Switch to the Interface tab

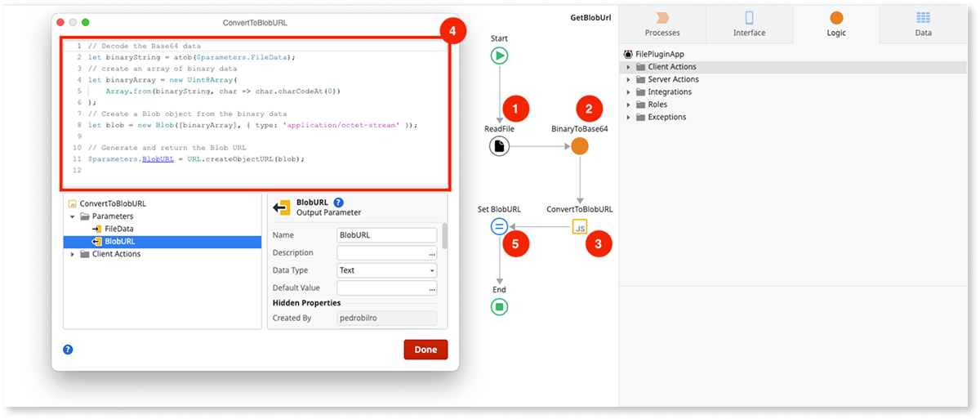coord(749,24)
